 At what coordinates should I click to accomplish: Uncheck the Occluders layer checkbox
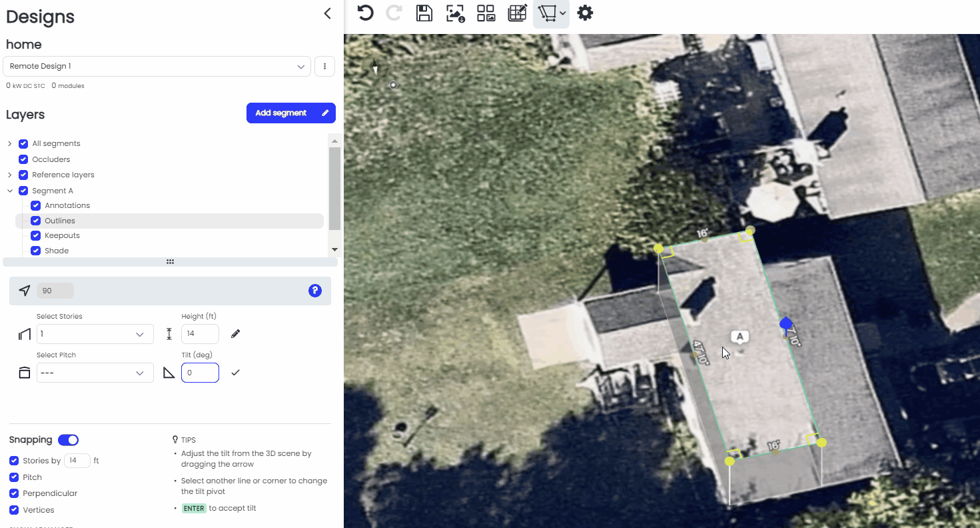[x=22, y=159]
